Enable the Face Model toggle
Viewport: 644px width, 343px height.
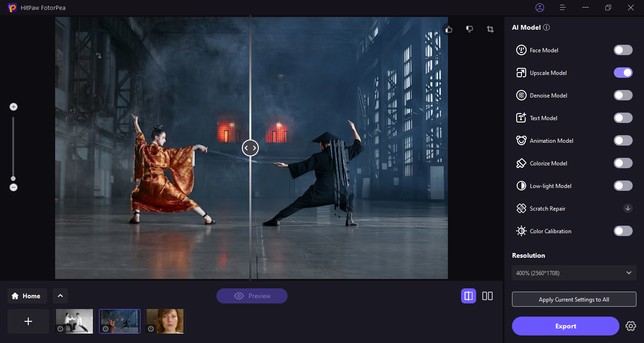coord(623,50)
